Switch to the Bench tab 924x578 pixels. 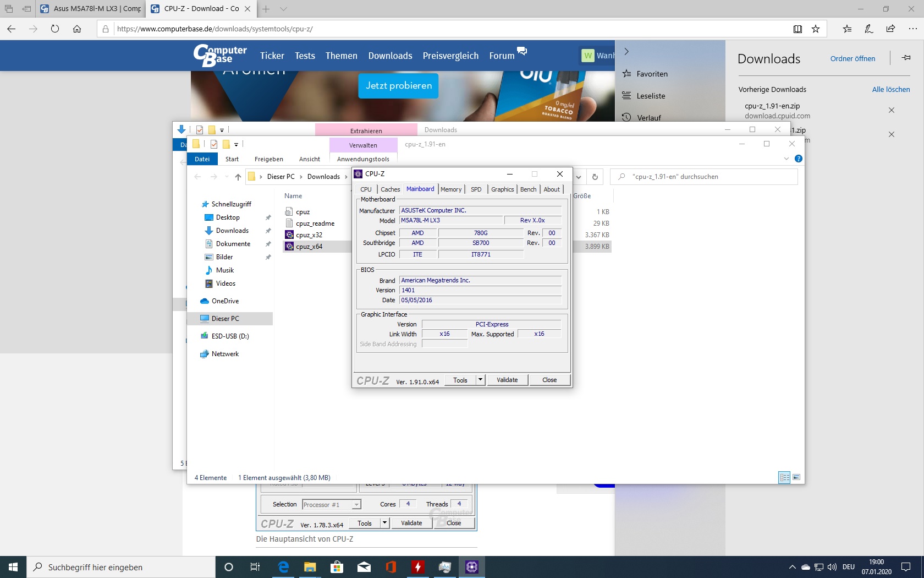coord(528,189)
